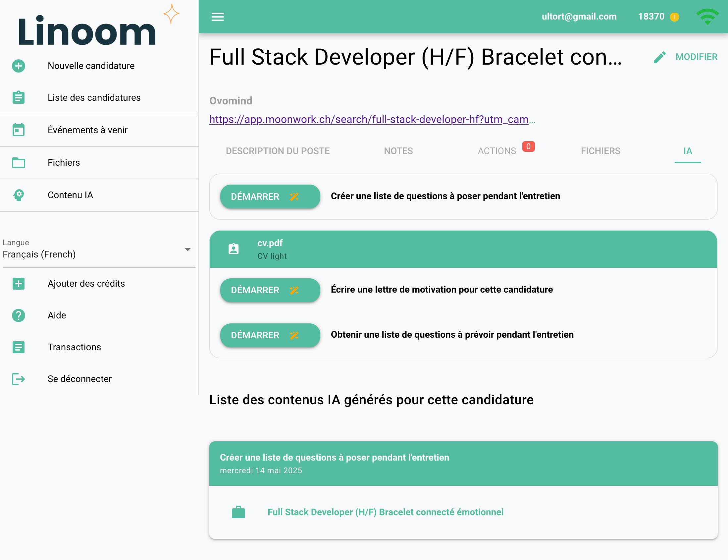Image resolution: width=728 pixels, height=560 pixels.
Task: Click the Nouvelle candidature plus icon
Action: pos(18,66)
